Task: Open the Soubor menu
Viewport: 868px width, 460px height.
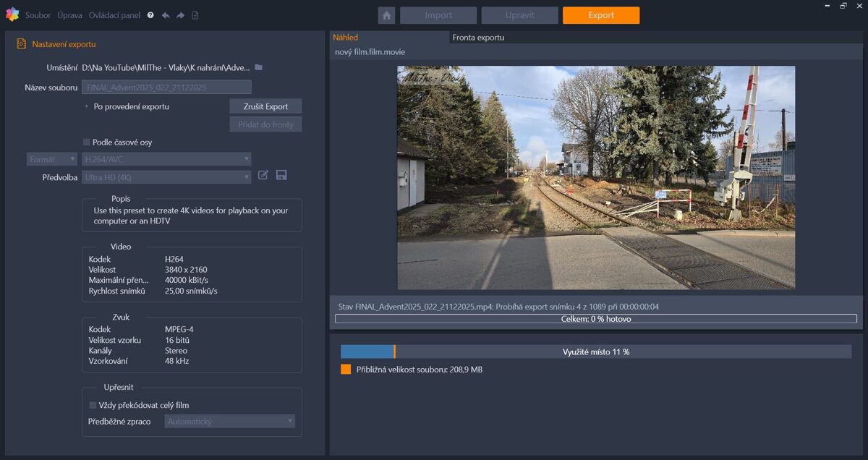Action: (38, 15)
